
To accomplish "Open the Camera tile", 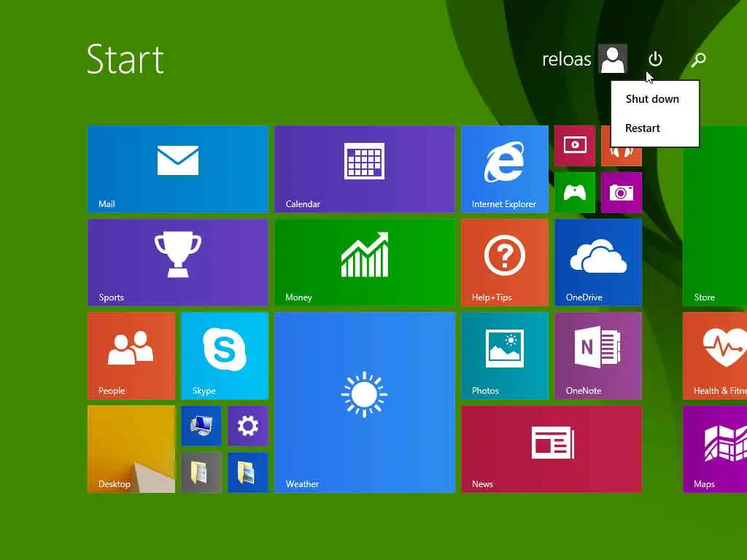I will pyautogui.click(x=622, y=192).
